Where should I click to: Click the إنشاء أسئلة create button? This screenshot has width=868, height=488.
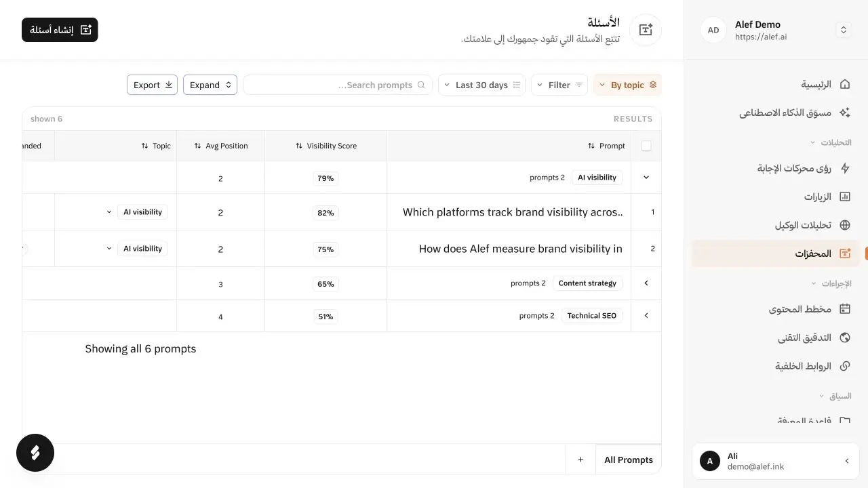[x=60, y=30]
